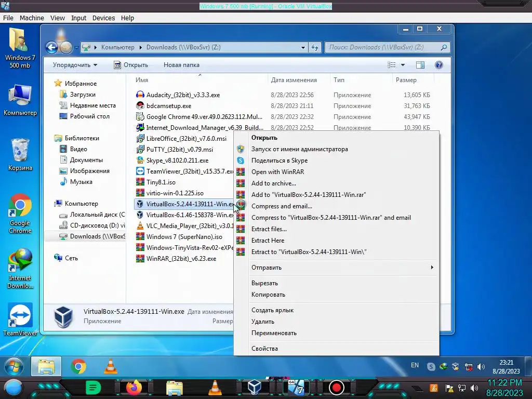Expand the Упорядочить dropdown
The width and height of the screenshot is (532, 399).
tap(75, 65)
